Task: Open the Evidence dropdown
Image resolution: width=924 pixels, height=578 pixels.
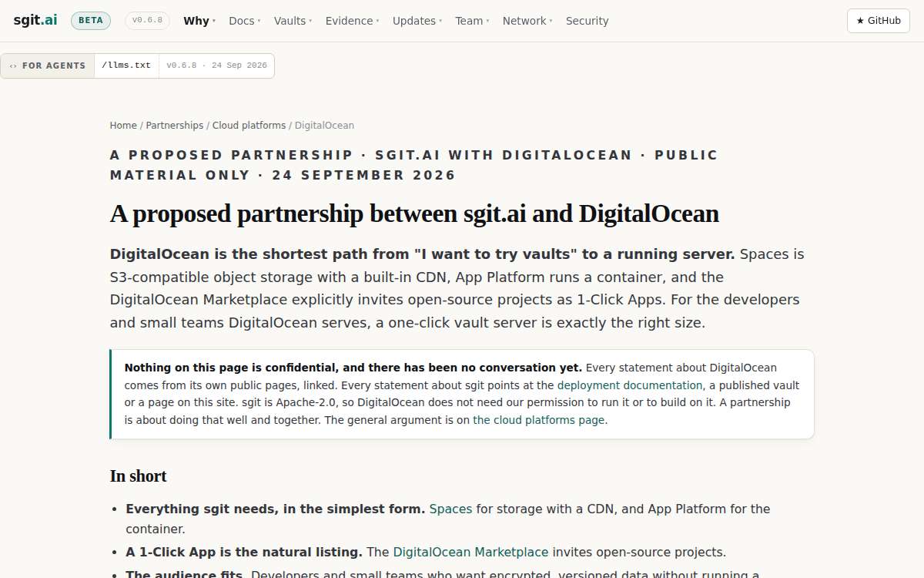Action: pos(352,21)
